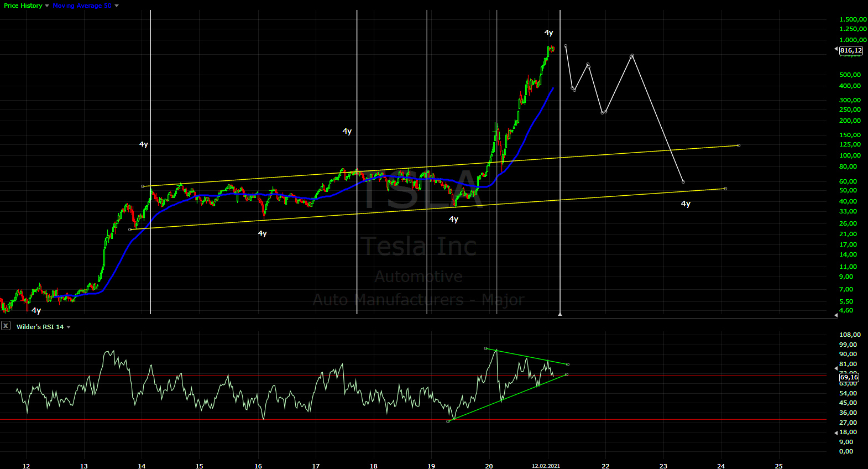
Task: Select the lower green RSI trendline's left endpoint
Action: [x=448, y=421]
